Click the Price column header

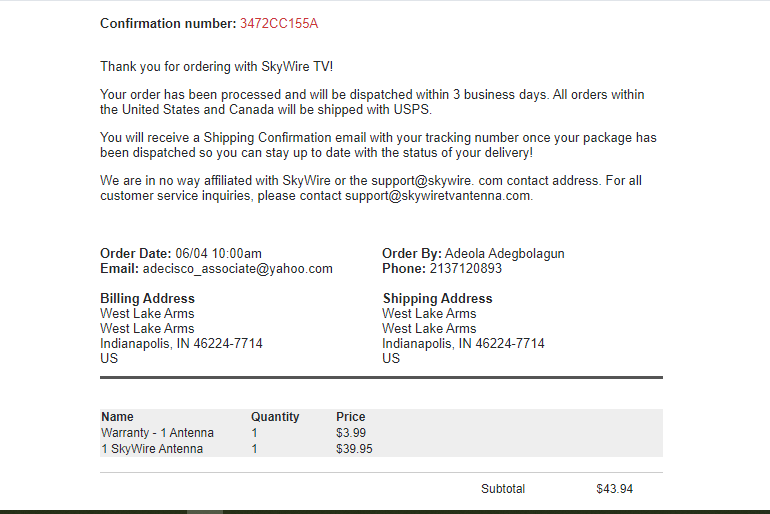(x=351, y=417)
